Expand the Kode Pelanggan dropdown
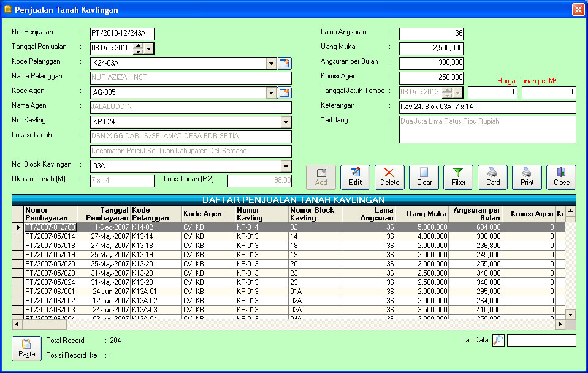588x373 pixels. 272,63
